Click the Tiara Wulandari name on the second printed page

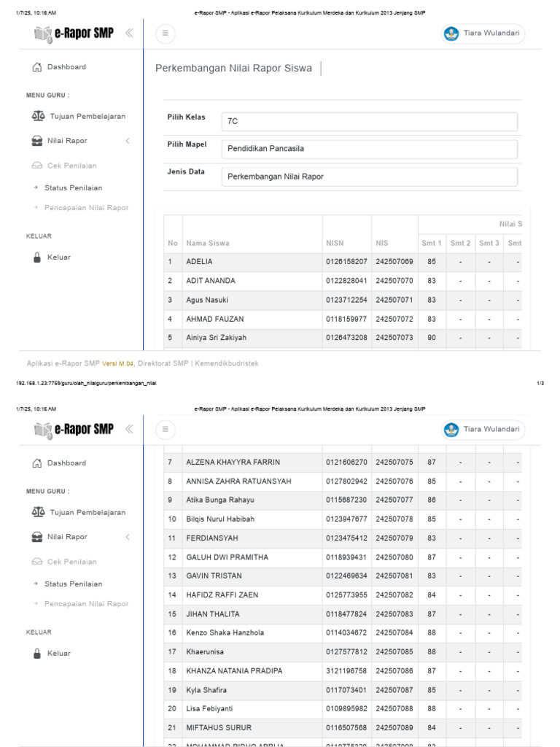[491, 429]
